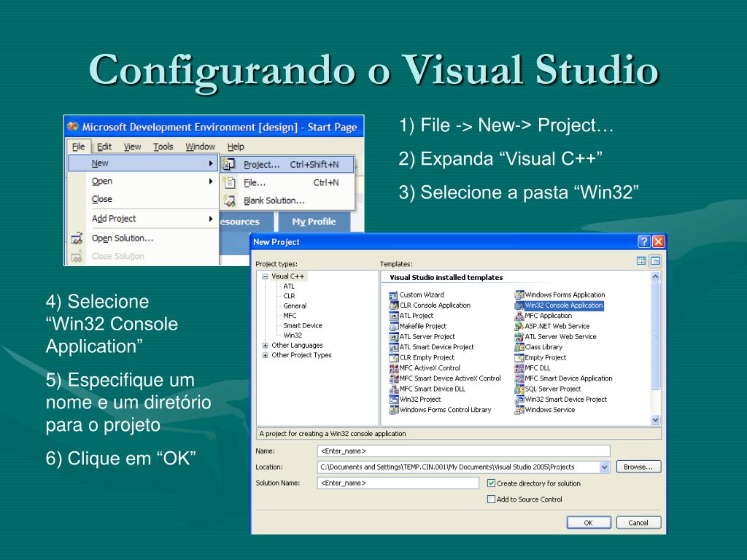This screenshot has width=747, height=560.
Task: Click the Solution Name input field
Action: click(398, 483)
